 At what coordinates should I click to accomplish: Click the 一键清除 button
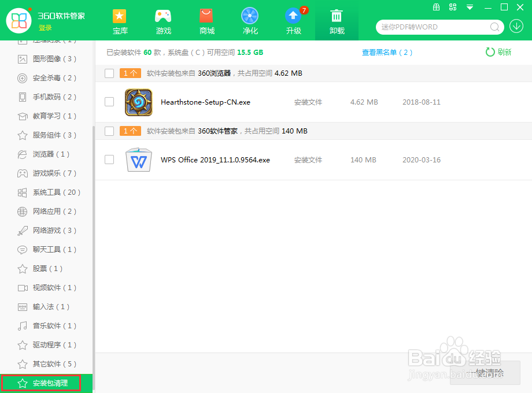[484, 373]
